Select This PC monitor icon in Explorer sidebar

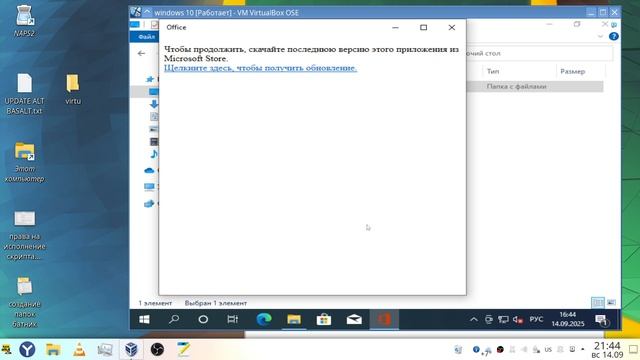point(149,187)
